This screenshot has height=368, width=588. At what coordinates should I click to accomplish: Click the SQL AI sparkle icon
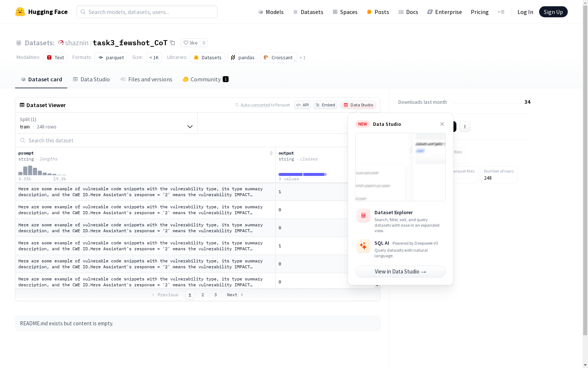(x=363, y=246)
